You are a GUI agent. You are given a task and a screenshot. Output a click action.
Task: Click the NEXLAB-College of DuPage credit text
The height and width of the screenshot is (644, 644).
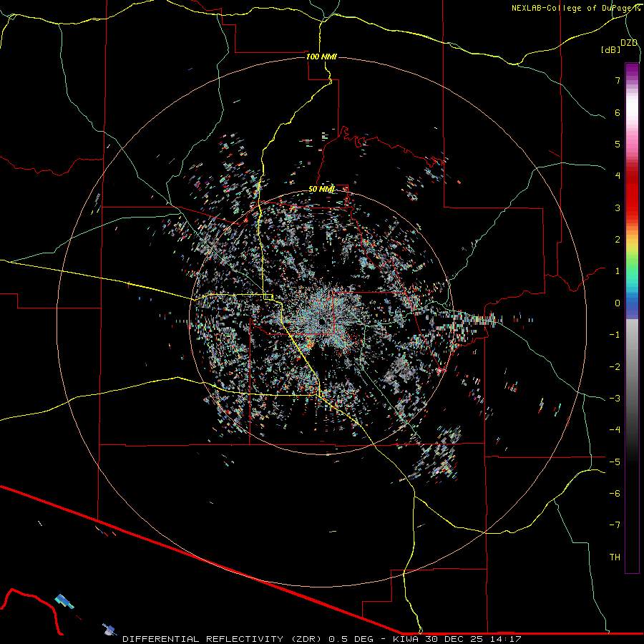tap(575, 8)
